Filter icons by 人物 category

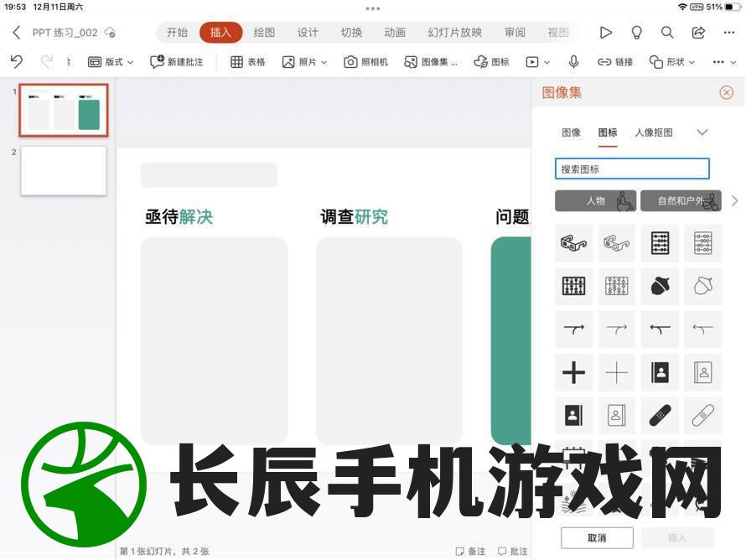(595, 201)
